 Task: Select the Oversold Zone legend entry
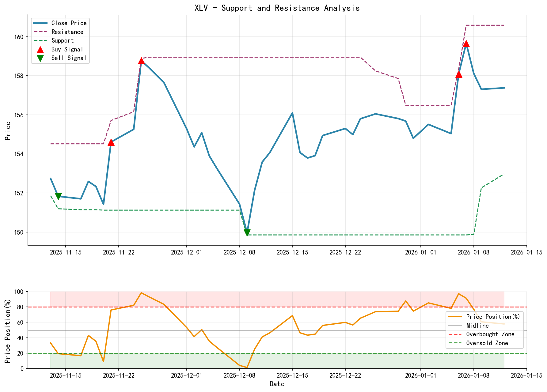487,343
